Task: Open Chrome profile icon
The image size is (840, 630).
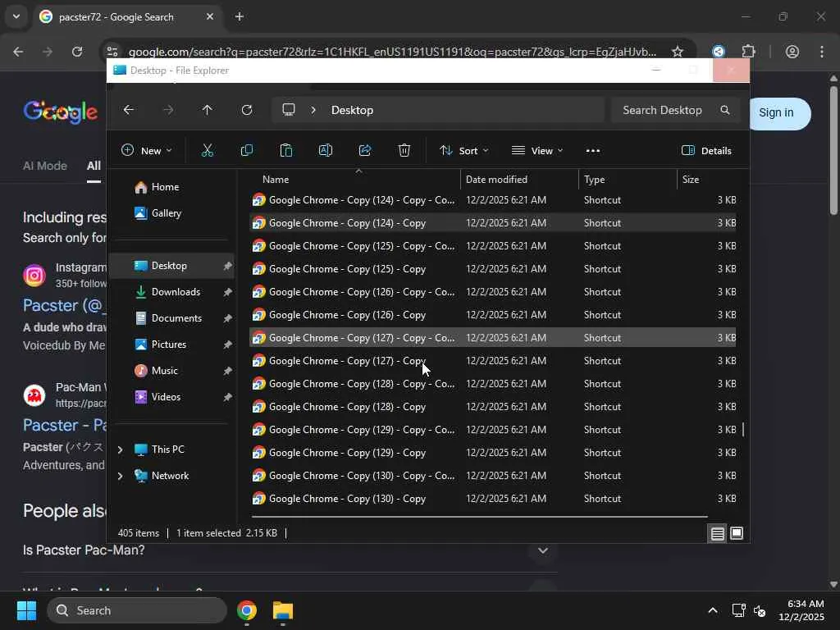Action: (792, 52)
